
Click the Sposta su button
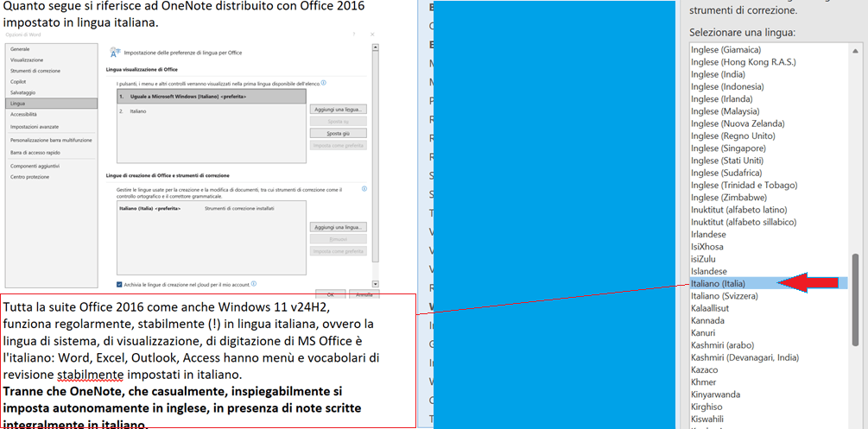tap(338, 121)
